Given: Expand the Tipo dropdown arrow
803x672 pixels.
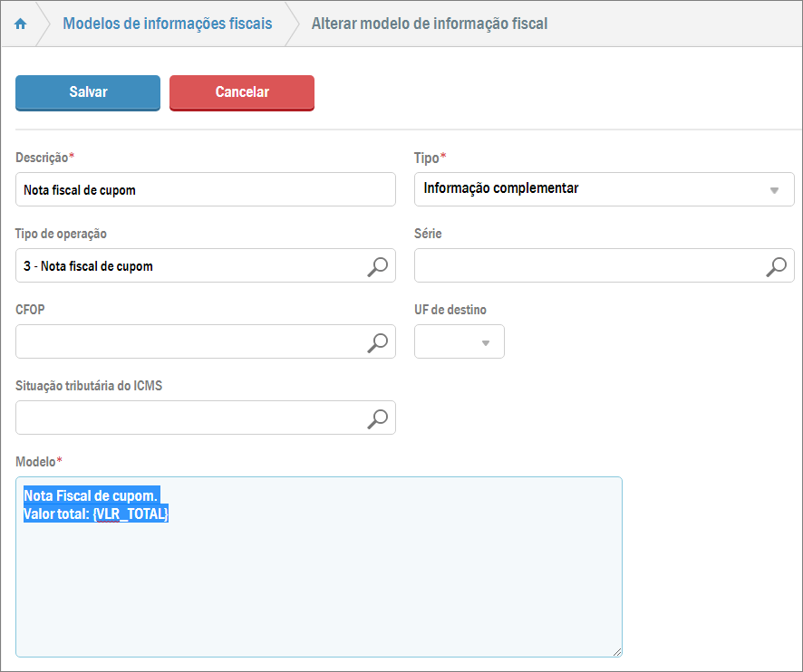Looking at the screenshot, I should click(774, 190).
